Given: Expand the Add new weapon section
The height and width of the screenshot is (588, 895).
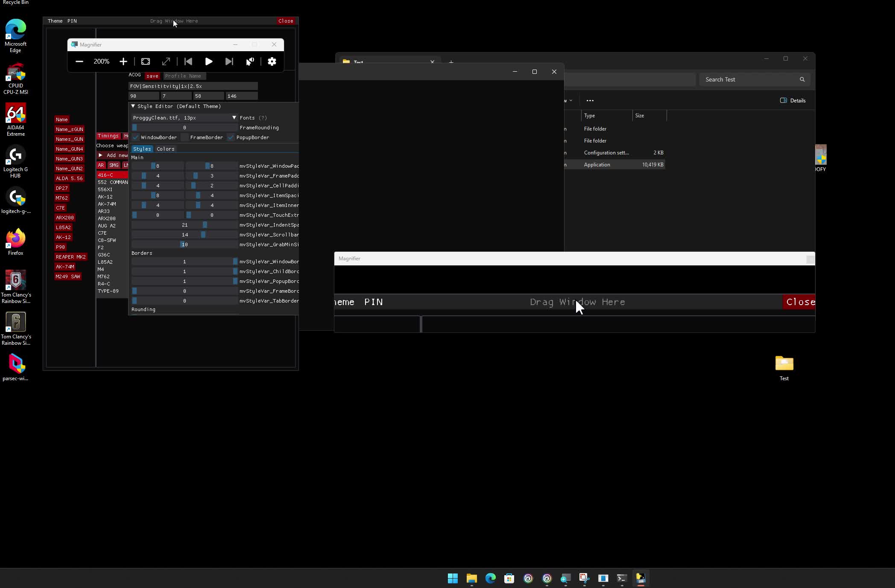Looking at the screenshot, I should 113,155.
